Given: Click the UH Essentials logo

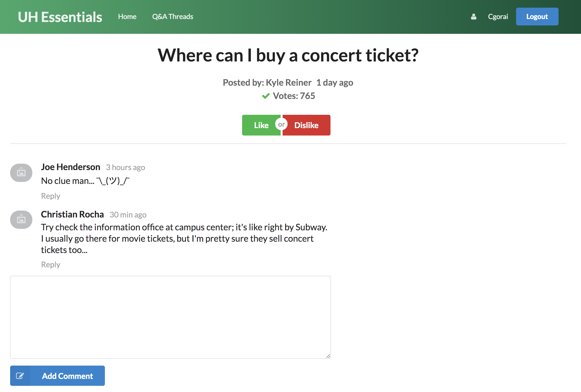Looking at the screenshot, I should pyautogui.click(x=60, y=17).
